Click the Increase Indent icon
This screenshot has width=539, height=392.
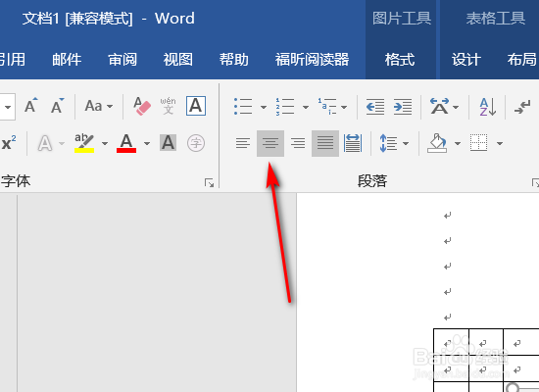point(403,107)
